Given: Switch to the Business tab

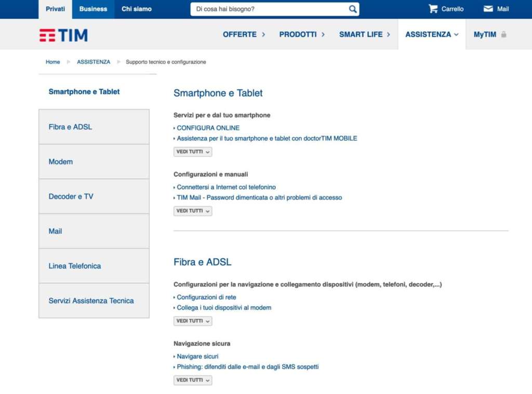Looking at the screenshot, I should 93,9.
